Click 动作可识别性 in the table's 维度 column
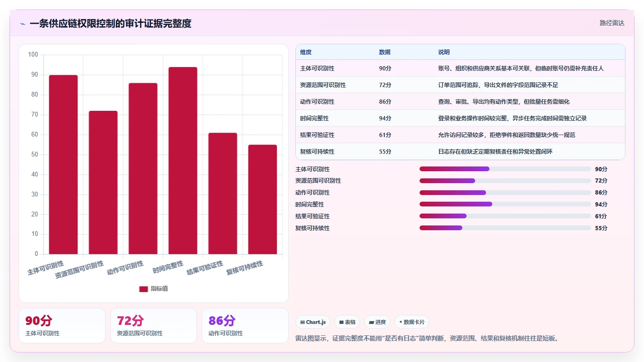 point(317,102)
